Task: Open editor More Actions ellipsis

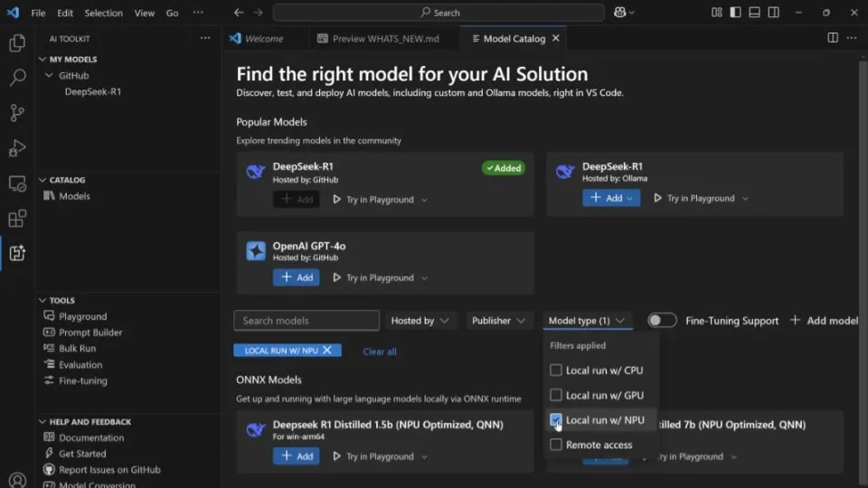Action: coord(852,38)
